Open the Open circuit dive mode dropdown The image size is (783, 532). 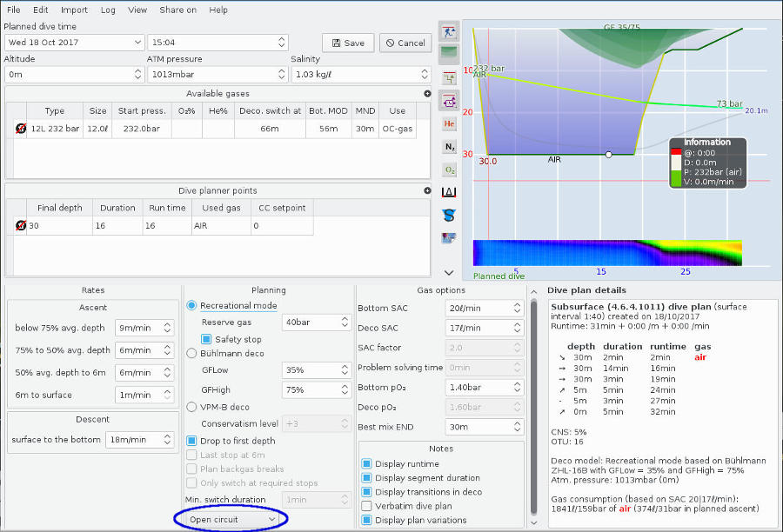point(229,517)
